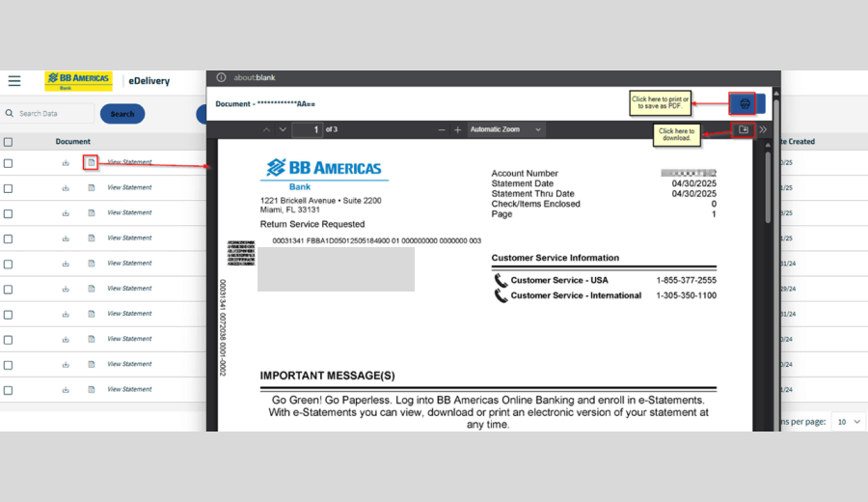Tick the checkbox of the first statement row
Screen dimensions: 868x502
9,163
